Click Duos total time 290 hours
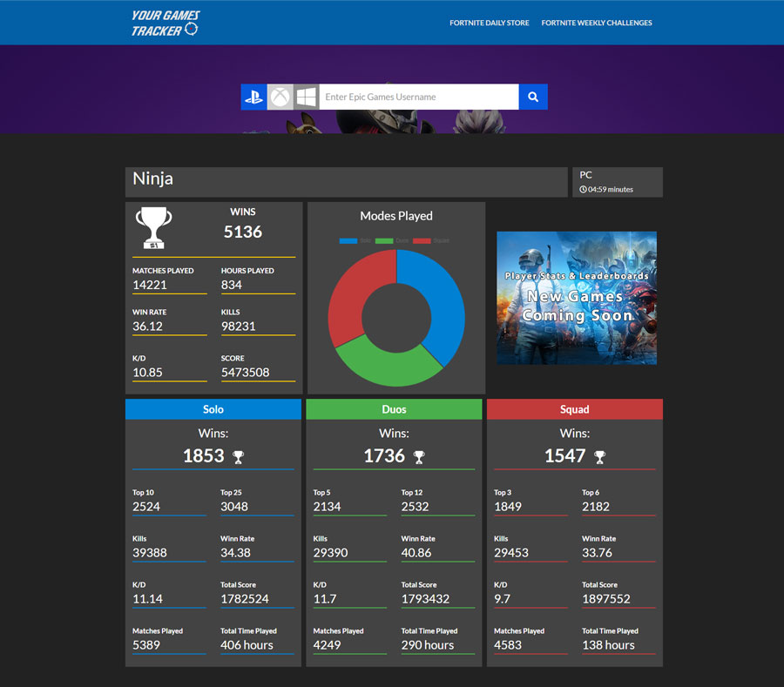 point(428,645)
